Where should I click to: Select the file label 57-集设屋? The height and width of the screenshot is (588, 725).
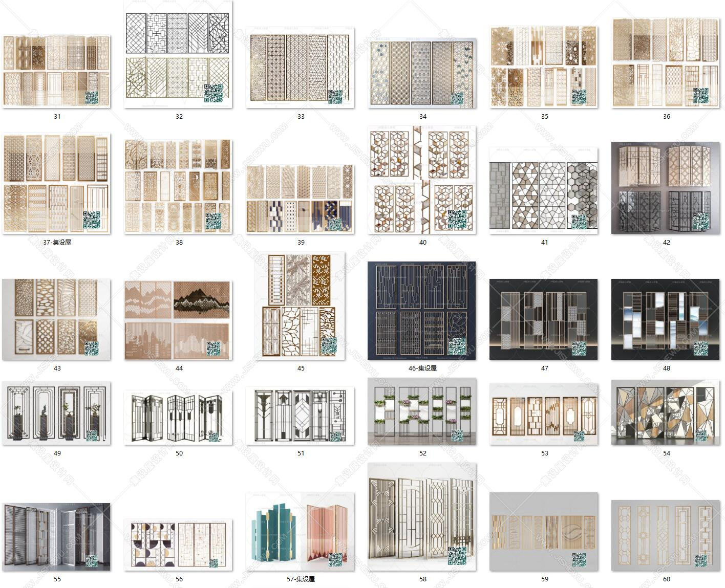(301, 579)
